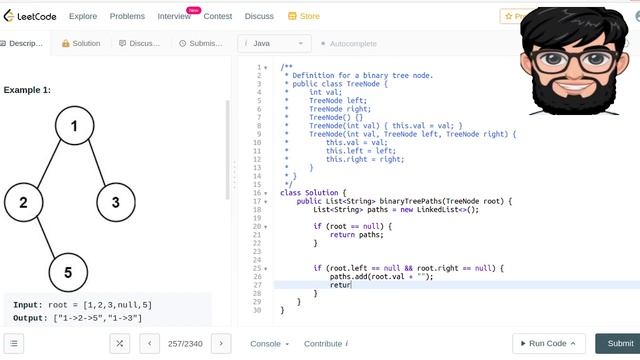
Task: Click the Store shopping icon
Action: (x=292, y=16)
